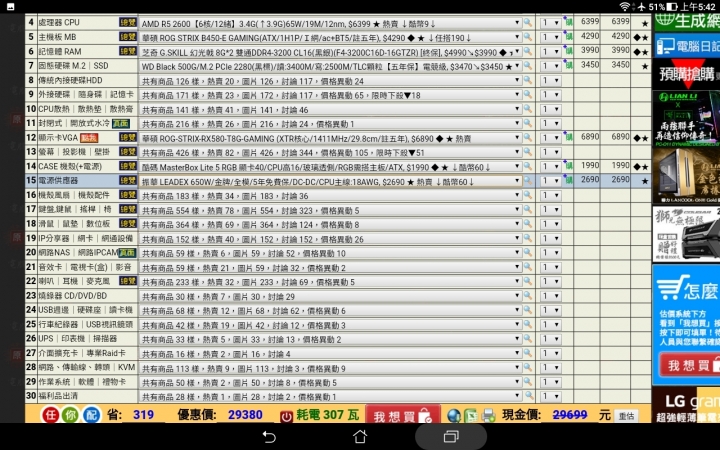Viewport: 720px width, 450px height.
Task: Tap the red power icon beside 耗電
Action: (x=286, y=416)
